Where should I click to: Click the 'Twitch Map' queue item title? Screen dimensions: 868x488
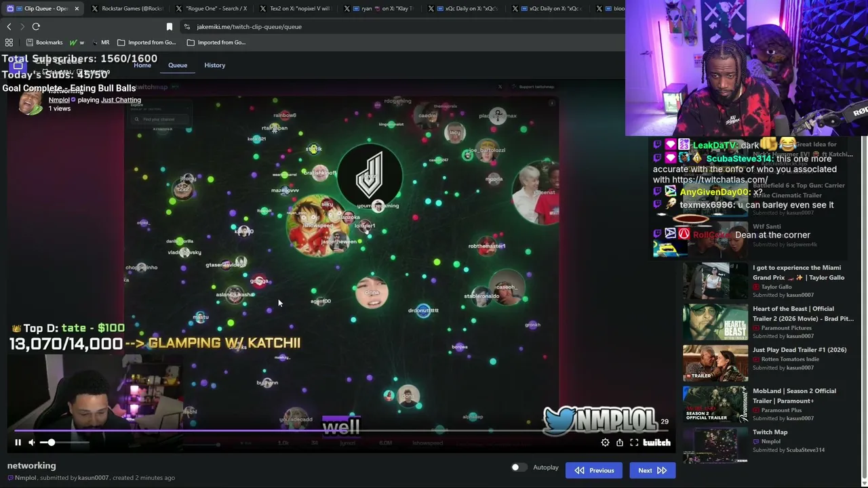[x=770, y=432]
